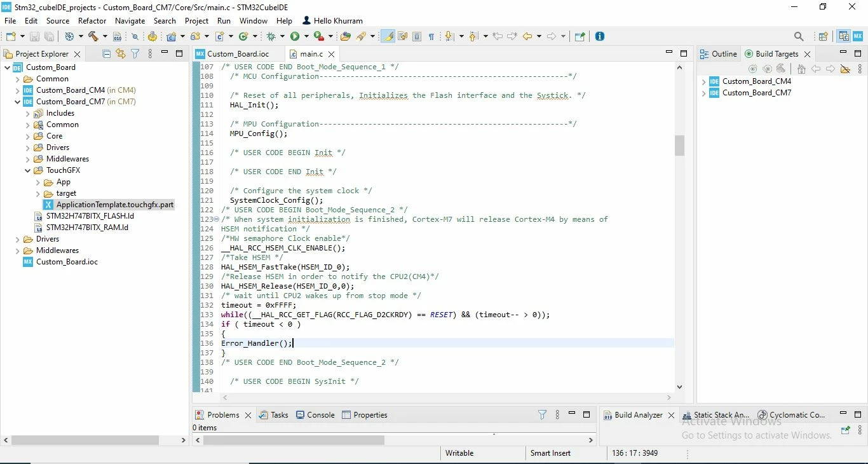
Task: Click the Static Stack Analyzer tab
Action: point(716,415)
